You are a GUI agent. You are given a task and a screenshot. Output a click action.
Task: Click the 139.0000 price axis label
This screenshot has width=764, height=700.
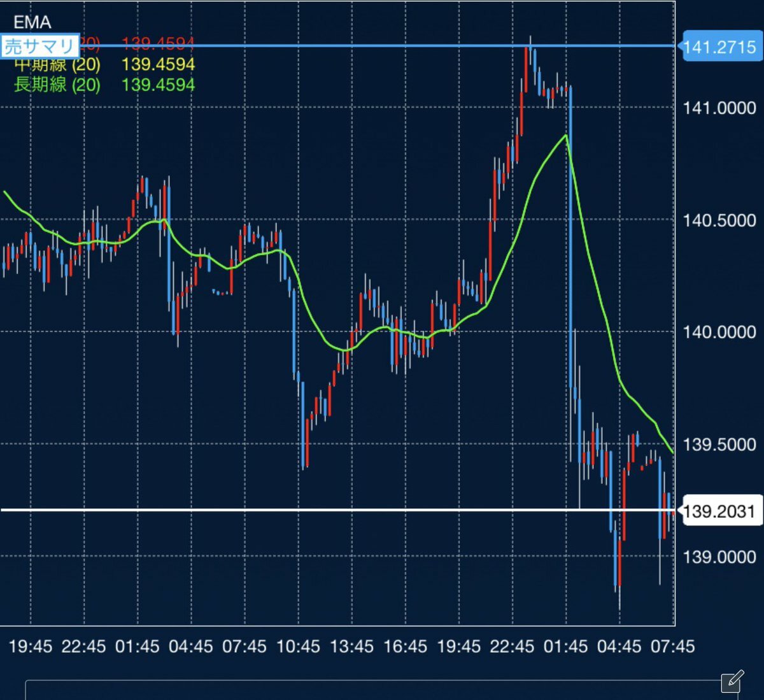tap(719, 557)
